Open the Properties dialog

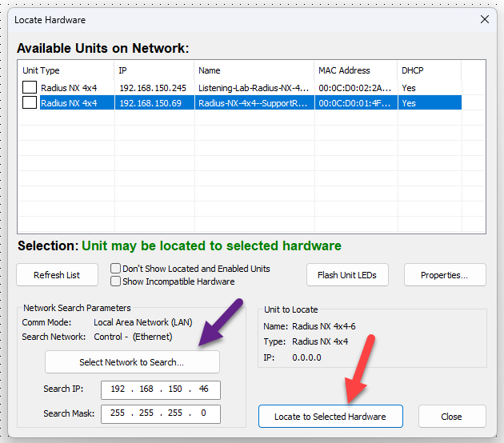coord(445,275)
